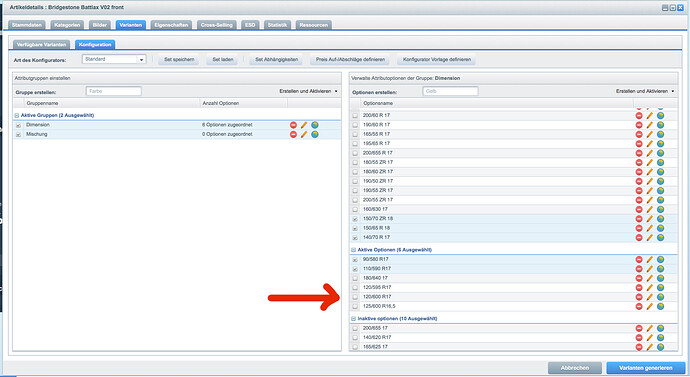
Task: Edit option 200/55 ZR 17
Action: pyautogui.click(x=650, y=200)
